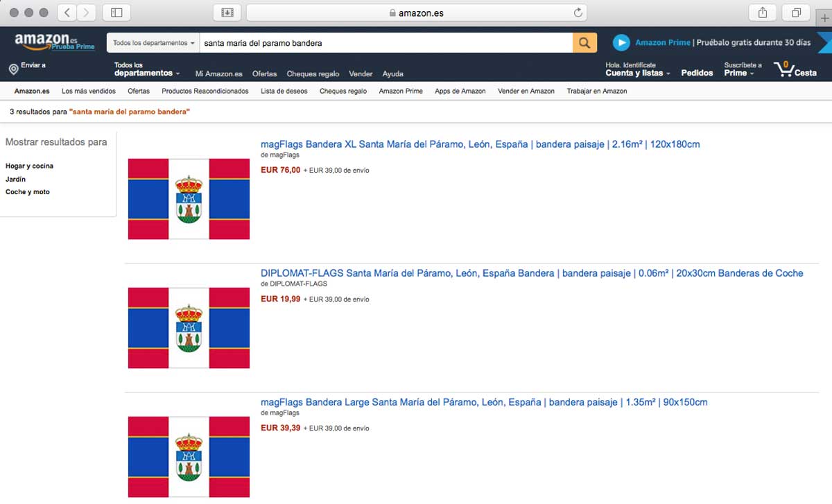Click the page reload icon
Screen dimensions: 832x504
[x=578, y=12]
